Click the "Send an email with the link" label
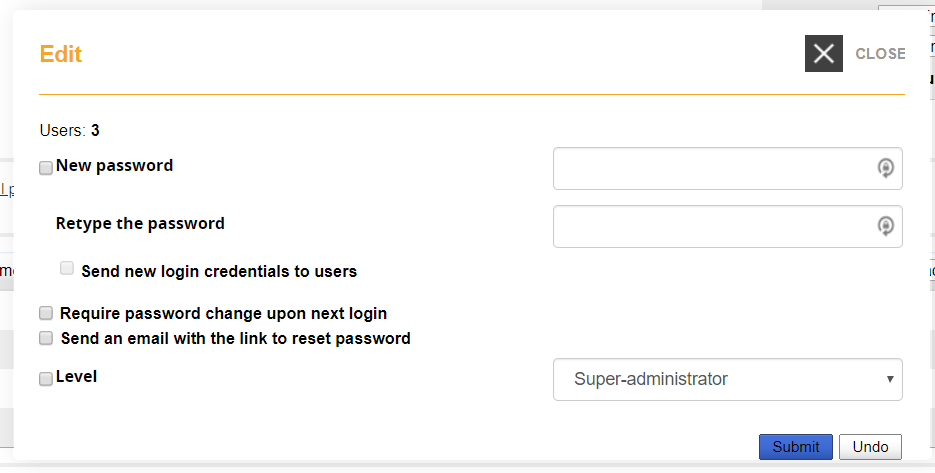 (235, 339)
